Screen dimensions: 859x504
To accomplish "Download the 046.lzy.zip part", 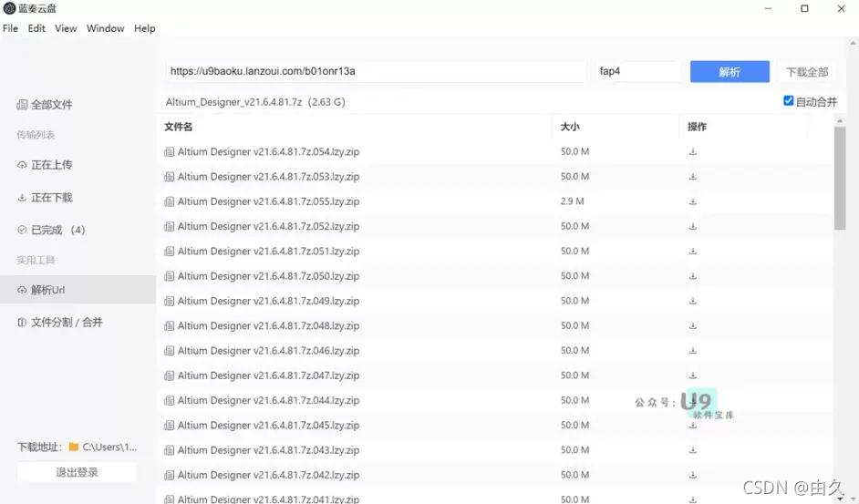I will click(692, 351).
